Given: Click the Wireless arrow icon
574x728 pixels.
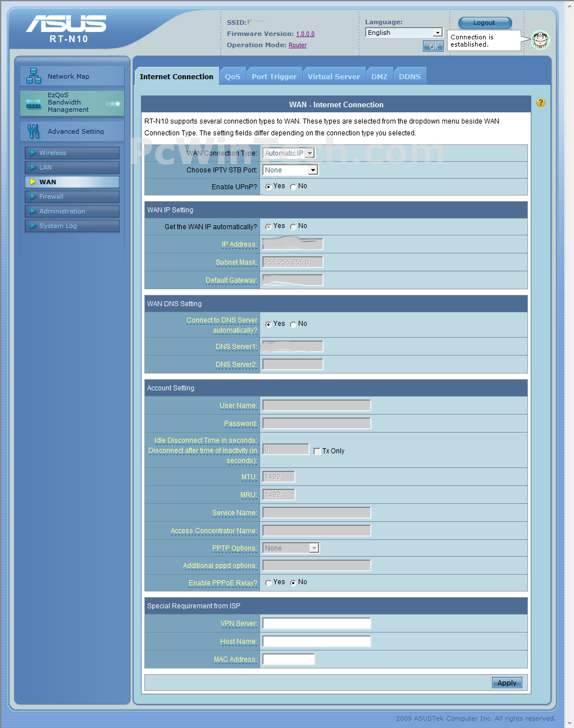Looking at the screenshot, I should [33, 153].
